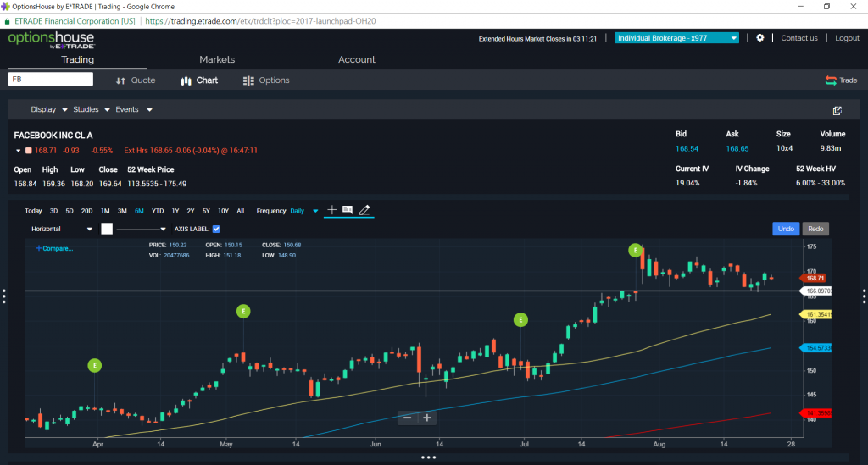Expand the Events menu
The image size is (868, 465).
[x=133, y=109]
